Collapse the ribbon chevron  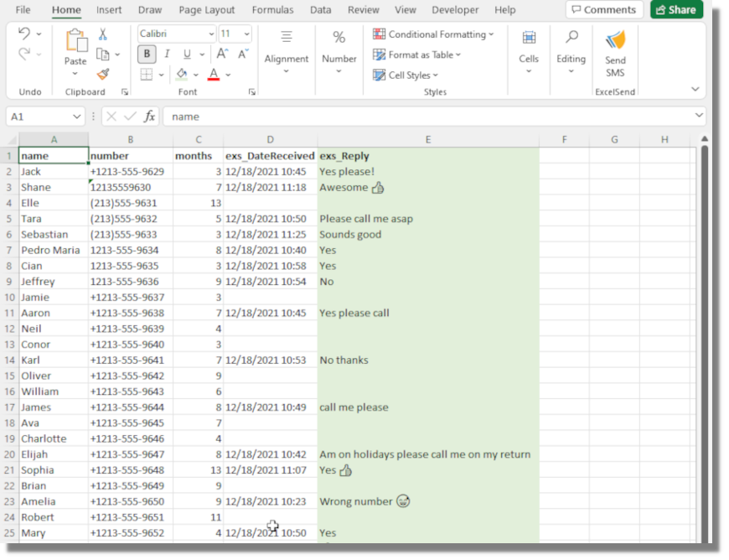tap(695, 89)
